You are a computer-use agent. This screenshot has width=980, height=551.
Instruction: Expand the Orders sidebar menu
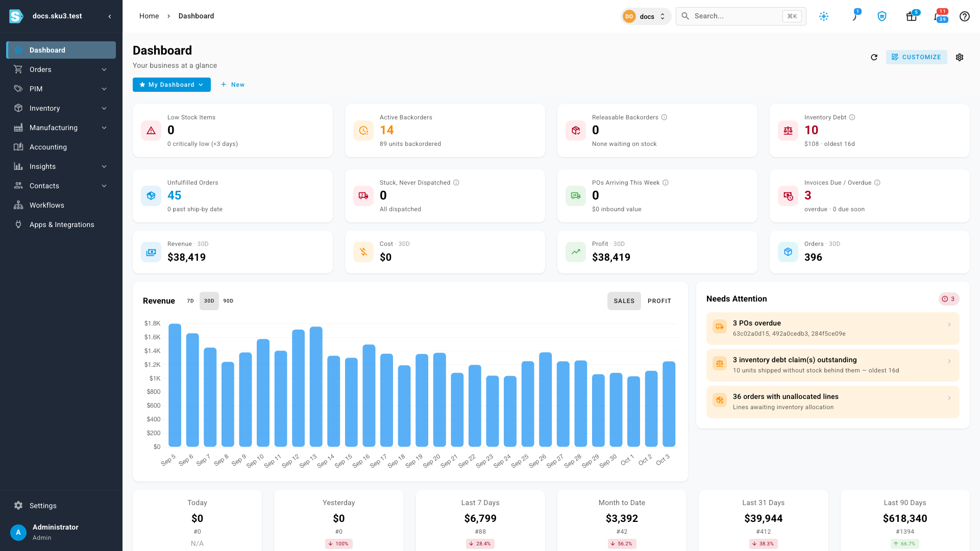pyautogui.click(x=61, y=69)
